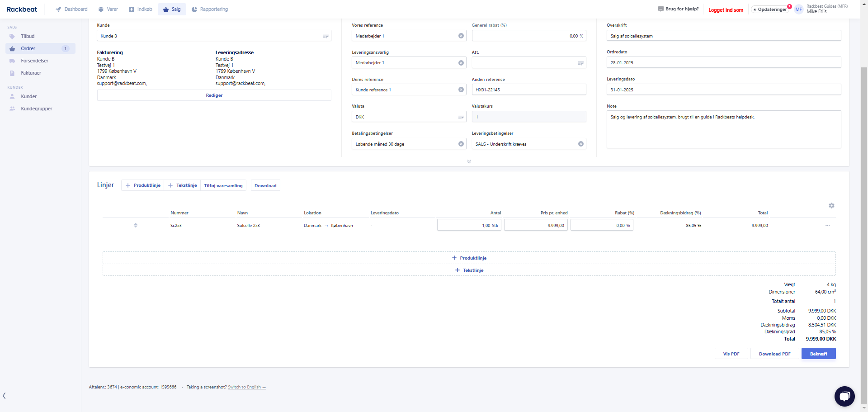
Task: Clear the Leveringsbetingelser selection
Action: [581, 144]
